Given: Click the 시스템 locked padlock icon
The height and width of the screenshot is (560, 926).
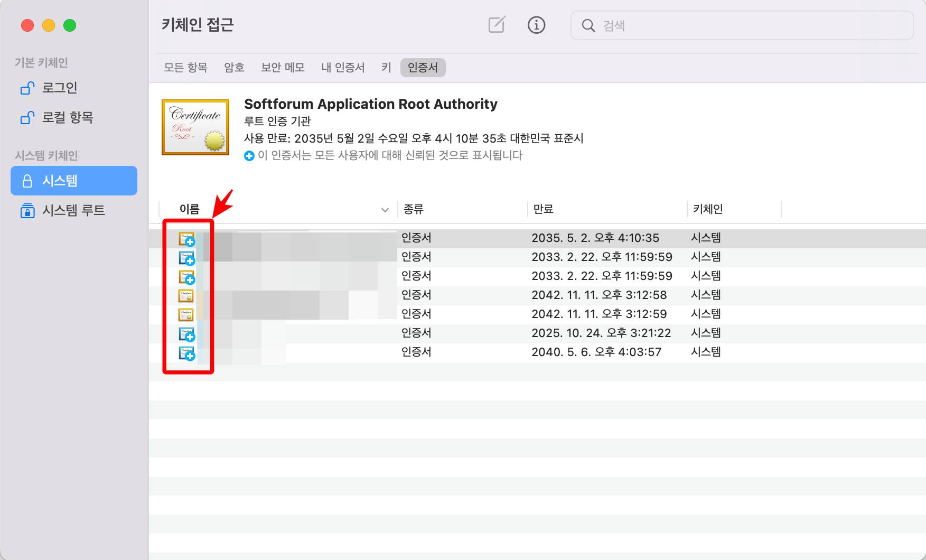Looking at the screenshot, I should pos(27,181).
